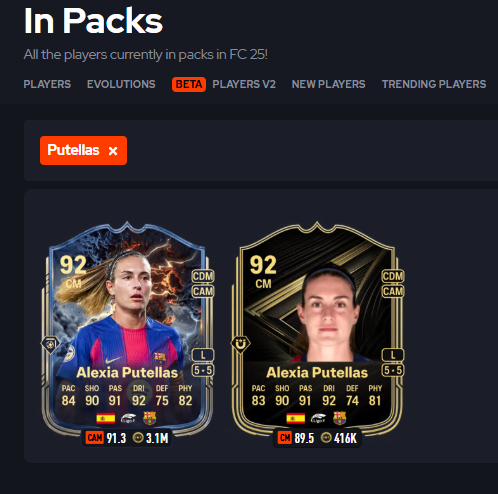Go to the NEW PLAYERS tab
The width and height of the screenshot is (498, 494).
pyautogui.click(x=329, y=84)
